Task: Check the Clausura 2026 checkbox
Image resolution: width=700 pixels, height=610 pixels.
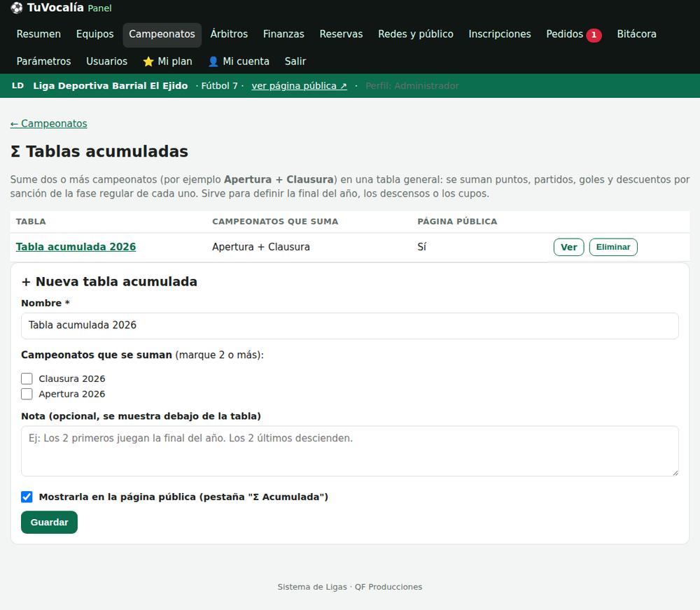Action: point(27,379)
